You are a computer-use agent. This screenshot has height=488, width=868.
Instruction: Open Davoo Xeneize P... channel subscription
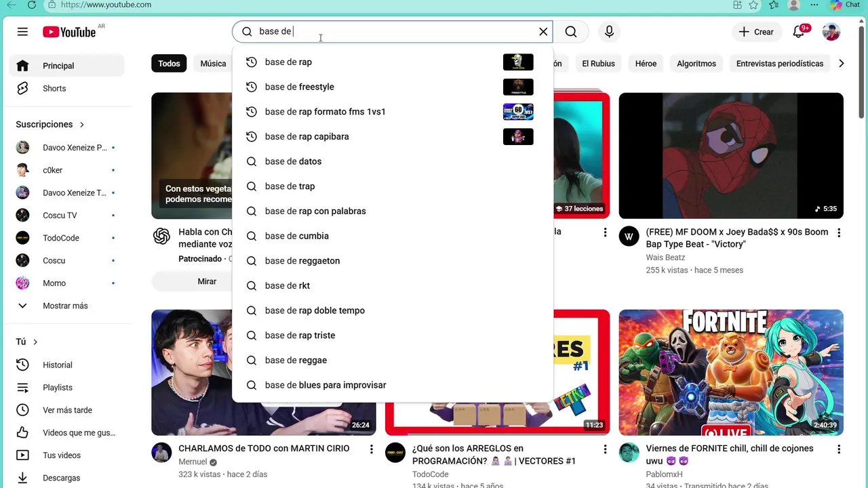(66, 147)
